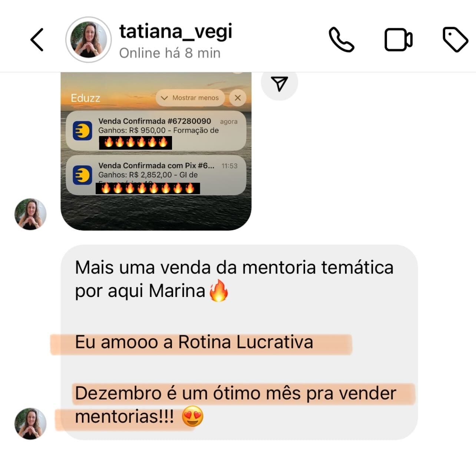476x463 pixels.
Task: Open tatiana_vegi header profile picture
Action: pyautogui.click(x=89, y=40)
